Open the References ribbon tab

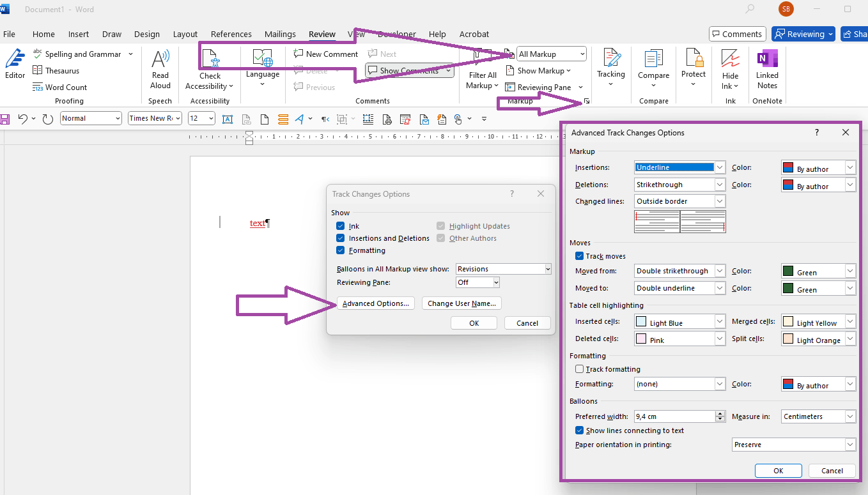pyautogui.click(x=231, y=34)
